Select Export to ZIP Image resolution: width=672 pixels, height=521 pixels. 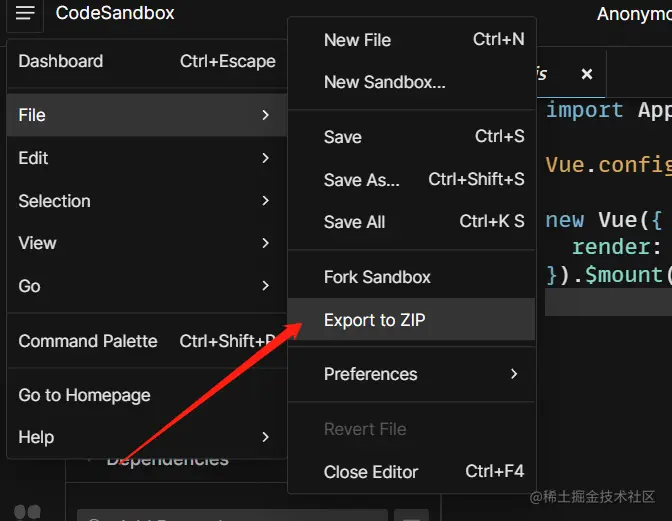[411, 320]
